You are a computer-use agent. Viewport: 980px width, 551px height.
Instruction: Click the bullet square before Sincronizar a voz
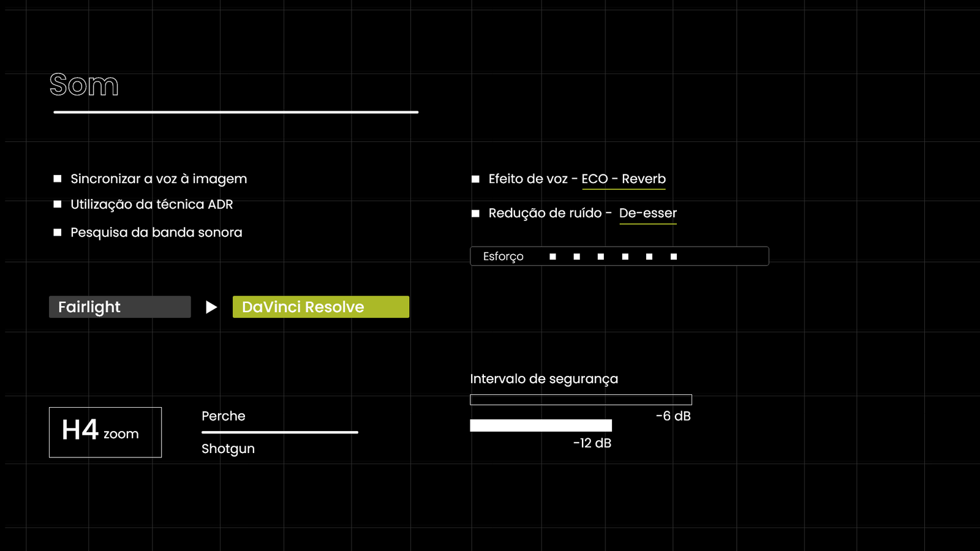[x=58, y=179]
